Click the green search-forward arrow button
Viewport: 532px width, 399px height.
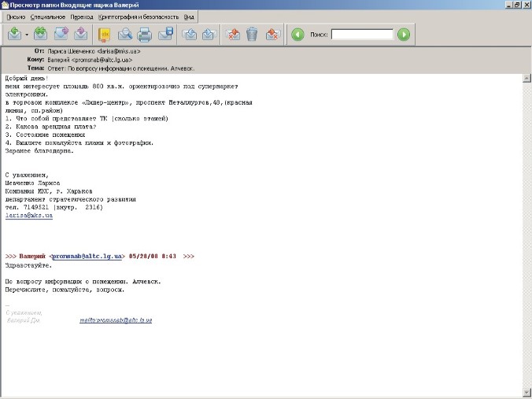tap(404, 35)
